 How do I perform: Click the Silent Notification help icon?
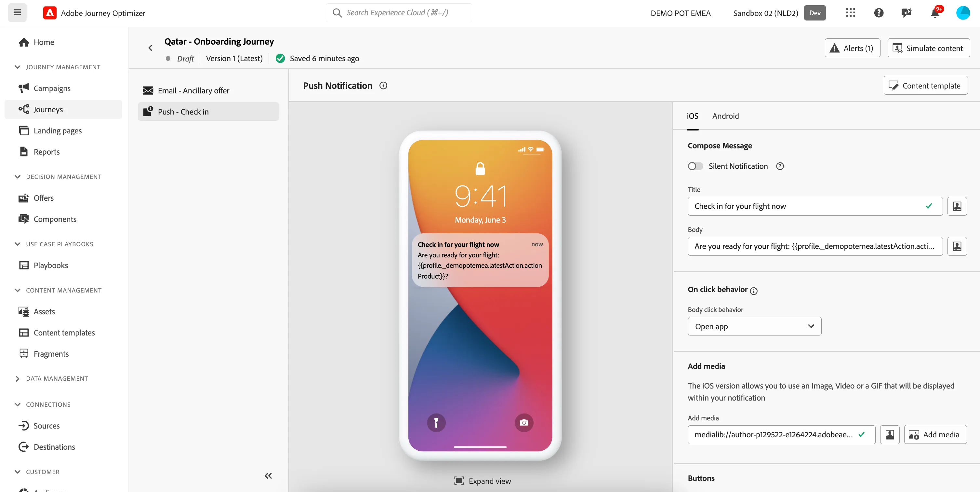[x=780, y=166]
